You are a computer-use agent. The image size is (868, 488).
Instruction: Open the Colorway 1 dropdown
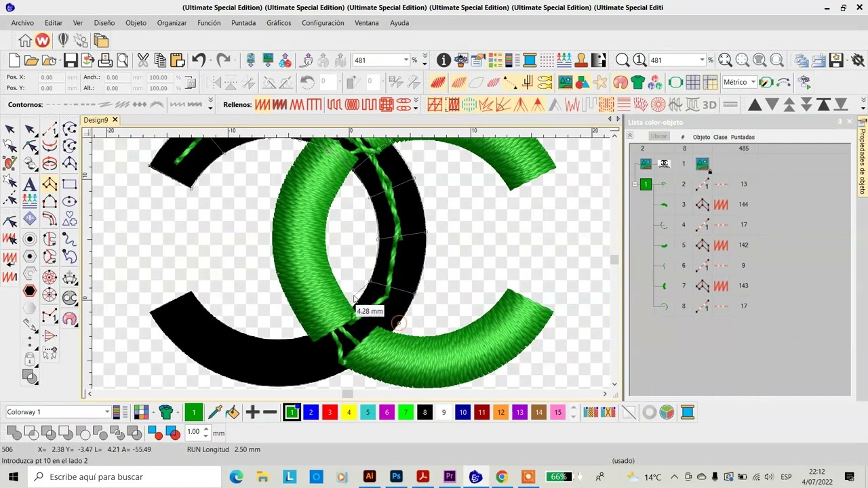(106, 412)
